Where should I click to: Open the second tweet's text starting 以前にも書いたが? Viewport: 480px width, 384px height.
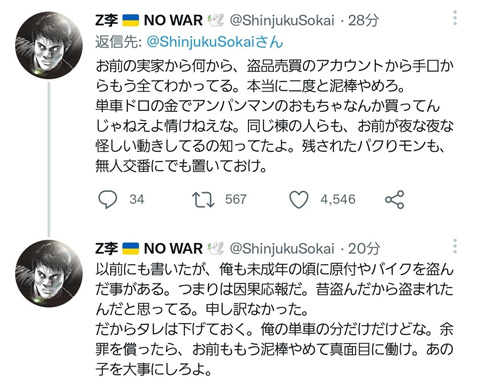275,319
